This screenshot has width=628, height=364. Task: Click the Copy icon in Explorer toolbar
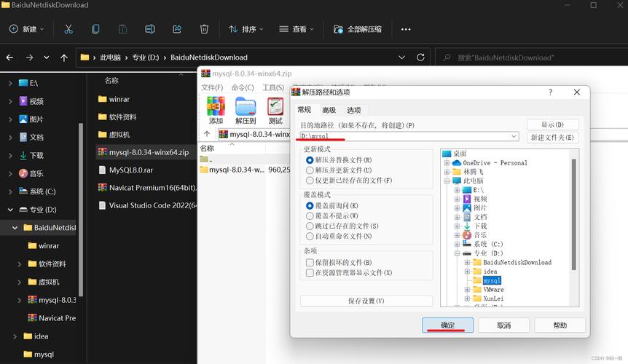(x=95, y=29)
